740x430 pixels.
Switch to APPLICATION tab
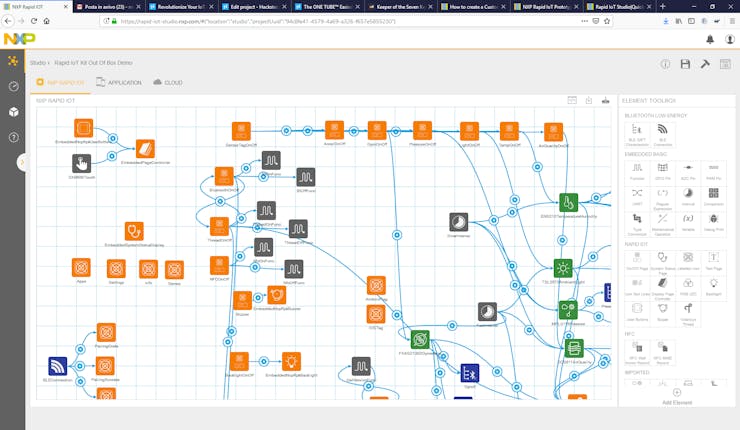coord(119,83)
